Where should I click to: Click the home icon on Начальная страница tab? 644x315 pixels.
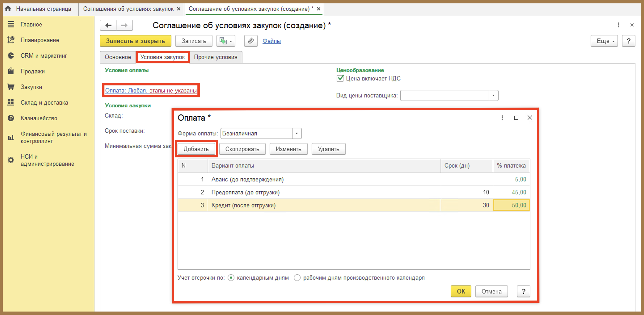coord(8,8)
